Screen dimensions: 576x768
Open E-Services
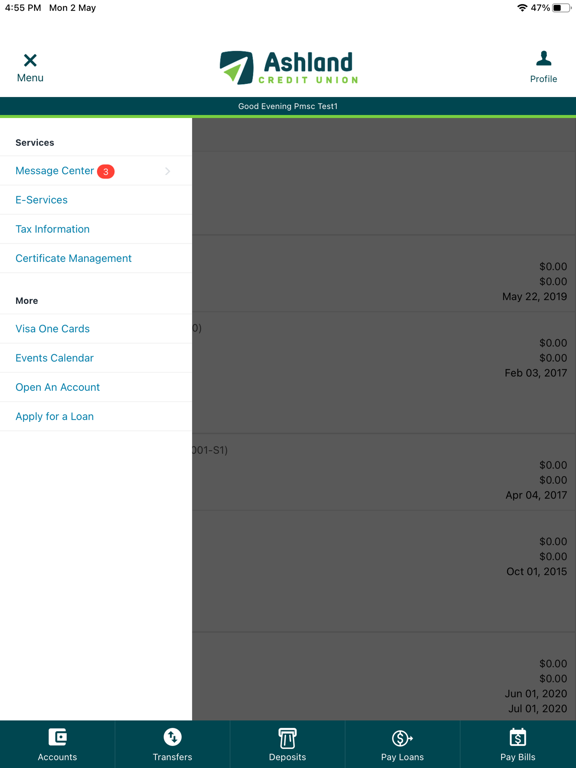pos(96,200)
